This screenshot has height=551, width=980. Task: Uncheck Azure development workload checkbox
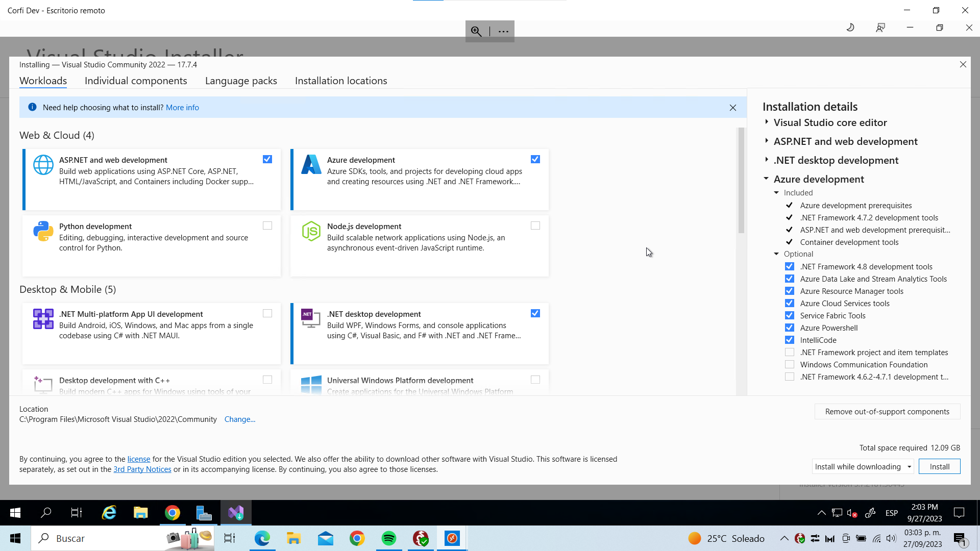535,159
